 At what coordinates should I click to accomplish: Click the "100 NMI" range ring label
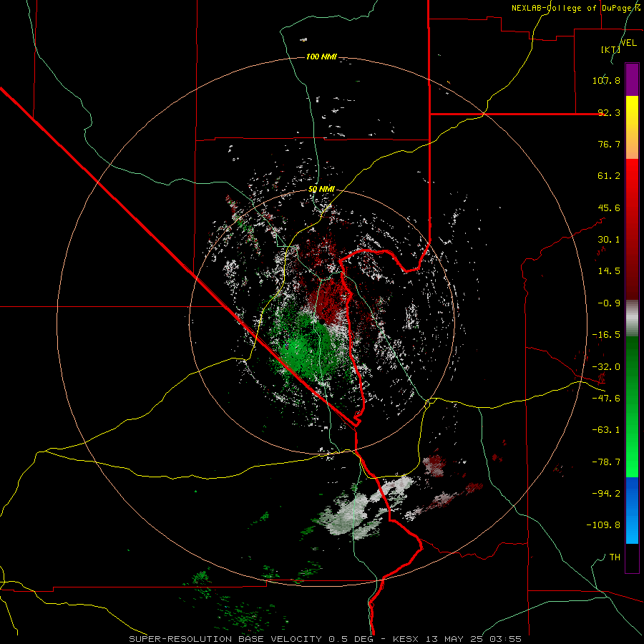click(x=321, y=57)
